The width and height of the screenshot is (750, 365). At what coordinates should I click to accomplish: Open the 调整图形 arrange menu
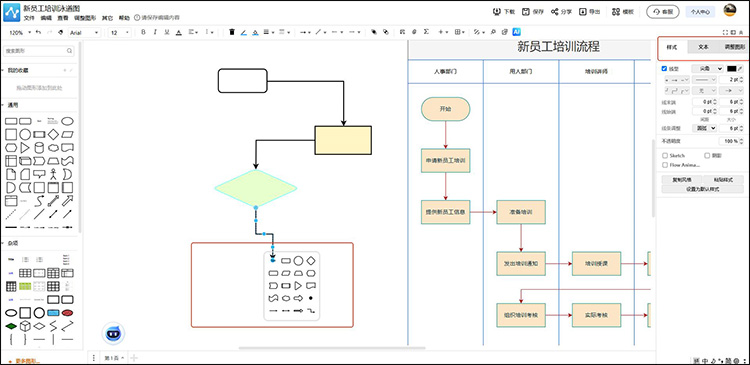(x=85, y=18)
